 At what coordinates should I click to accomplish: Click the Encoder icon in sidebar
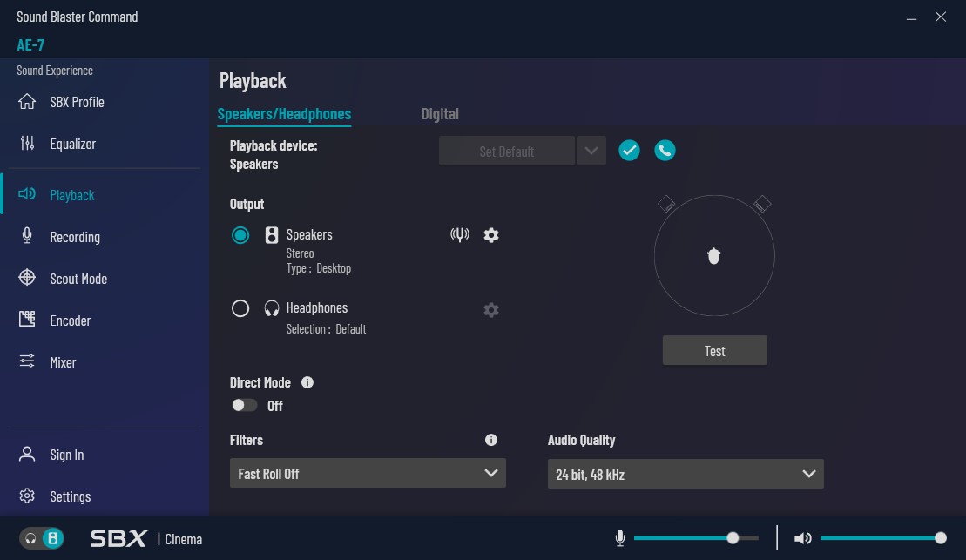click(x=27, y=320)
